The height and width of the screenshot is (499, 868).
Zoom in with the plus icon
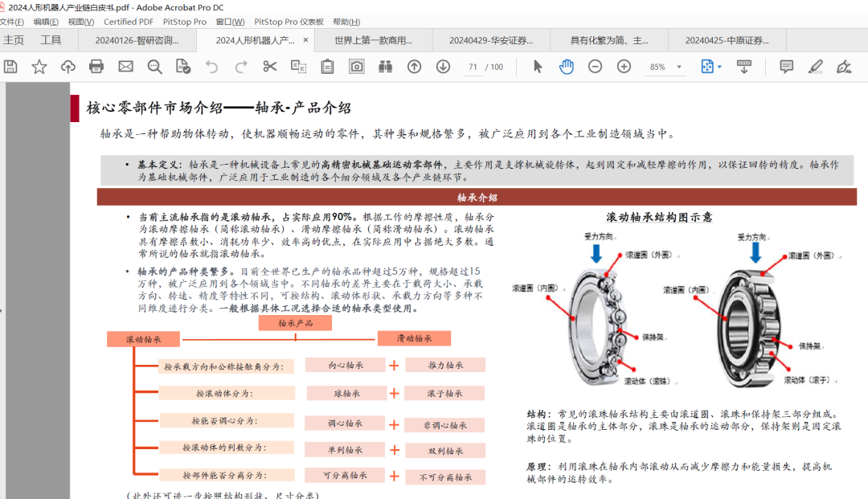click(x=624, y=67)
